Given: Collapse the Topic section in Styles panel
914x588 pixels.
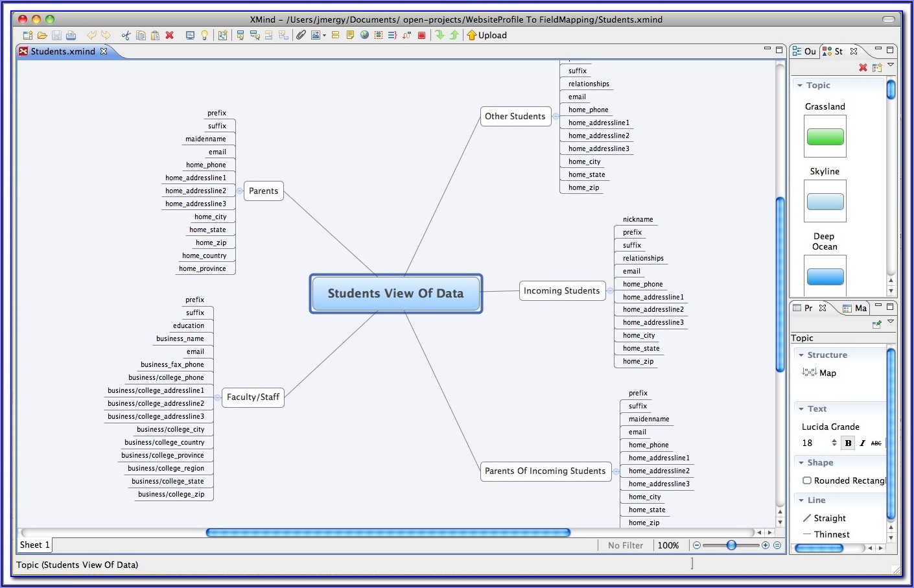Looking at the screenshot, I should [x=801, y=86].
